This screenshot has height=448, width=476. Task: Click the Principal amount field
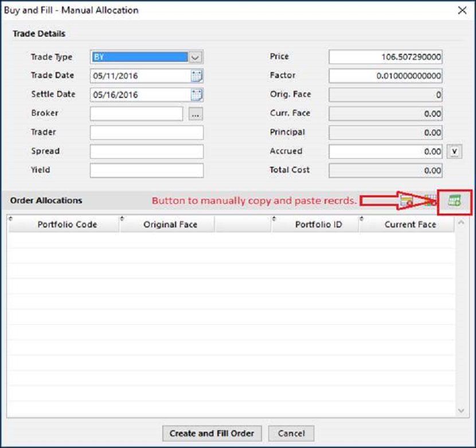(x=385, y=133)
